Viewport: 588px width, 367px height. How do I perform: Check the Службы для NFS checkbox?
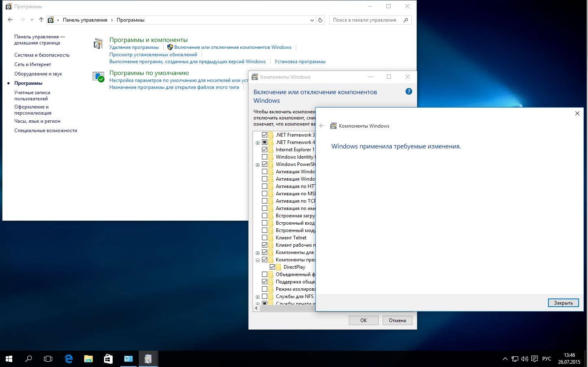pyautogui.click(x=264, y=296)
